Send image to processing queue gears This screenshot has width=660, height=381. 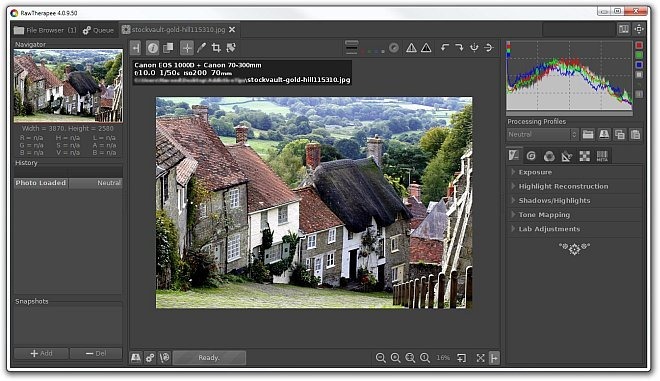coord(150,358)
